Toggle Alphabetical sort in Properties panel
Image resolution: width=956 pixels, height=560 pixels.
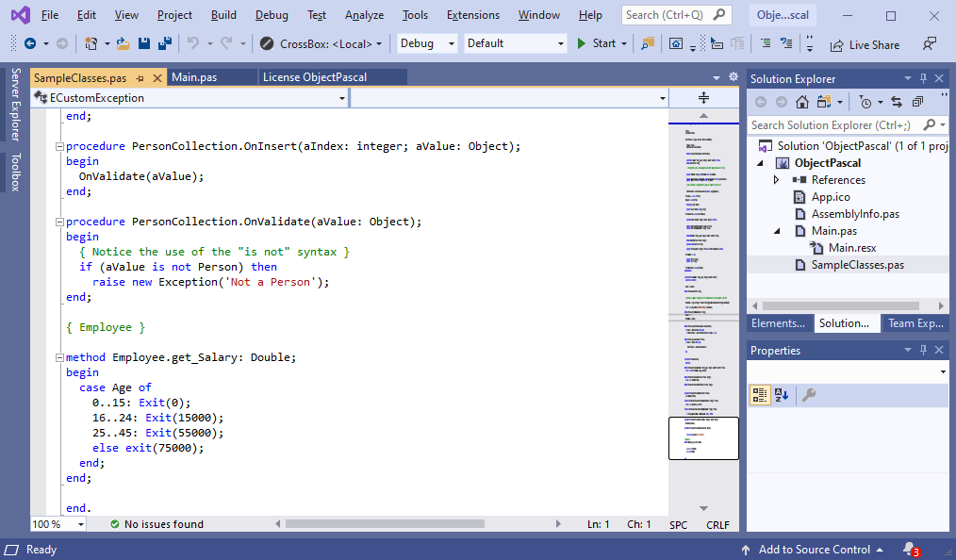(x=782, y=395)
